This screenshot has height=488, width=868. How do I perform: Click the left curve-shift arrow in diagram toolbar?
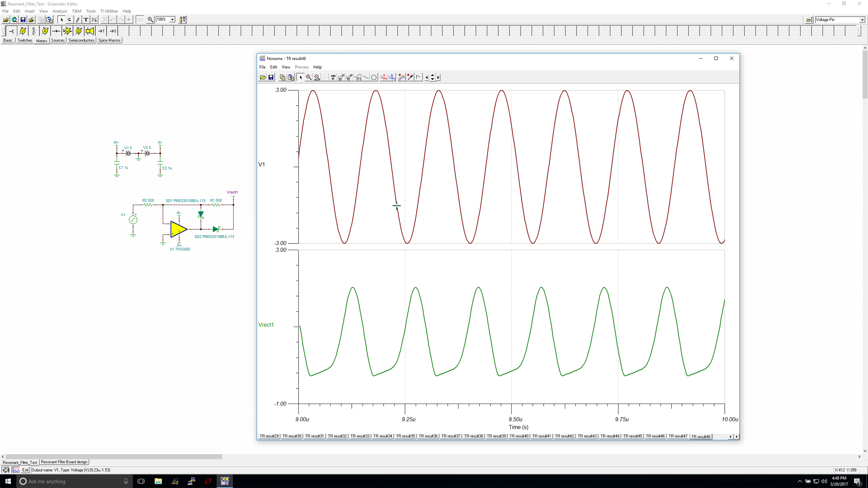pyautogui.click(x=427, y=78)
